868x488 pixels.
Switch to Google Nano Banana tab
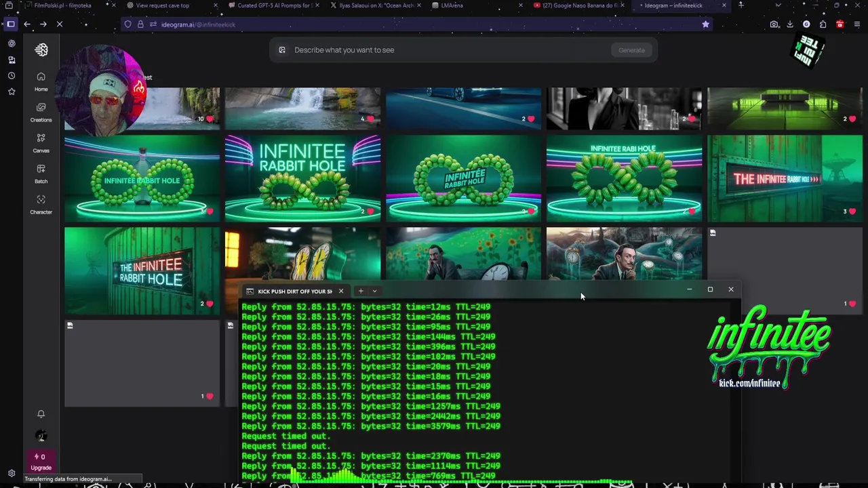pyautogui.click(x=580, y=5)
